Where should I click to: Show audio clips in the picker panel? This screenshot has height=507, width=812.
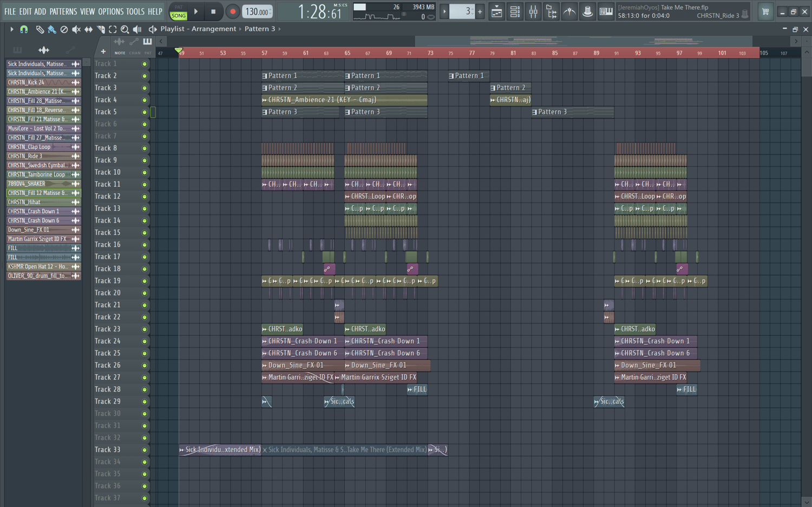point(44,50)
